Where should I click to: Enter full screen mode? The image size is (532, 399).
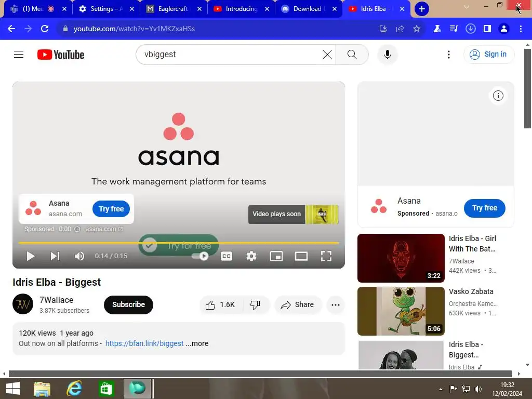326,256
